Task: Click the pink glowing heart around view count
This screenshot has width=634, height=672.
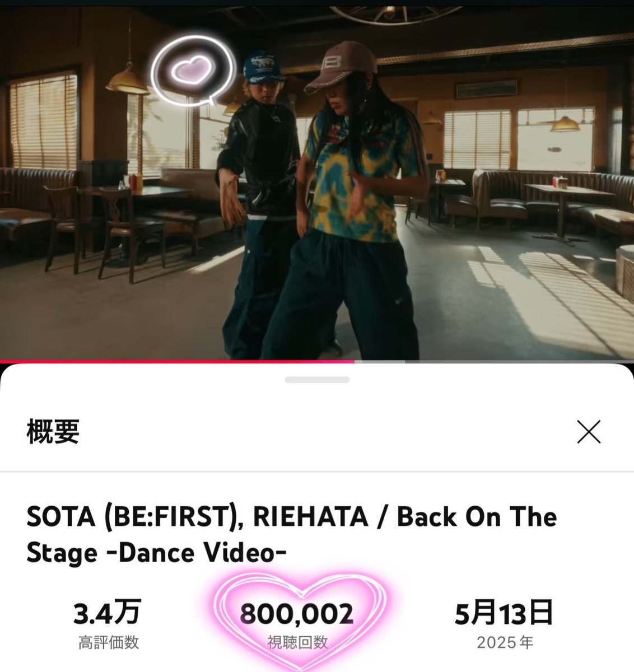Action: (300, 619)
